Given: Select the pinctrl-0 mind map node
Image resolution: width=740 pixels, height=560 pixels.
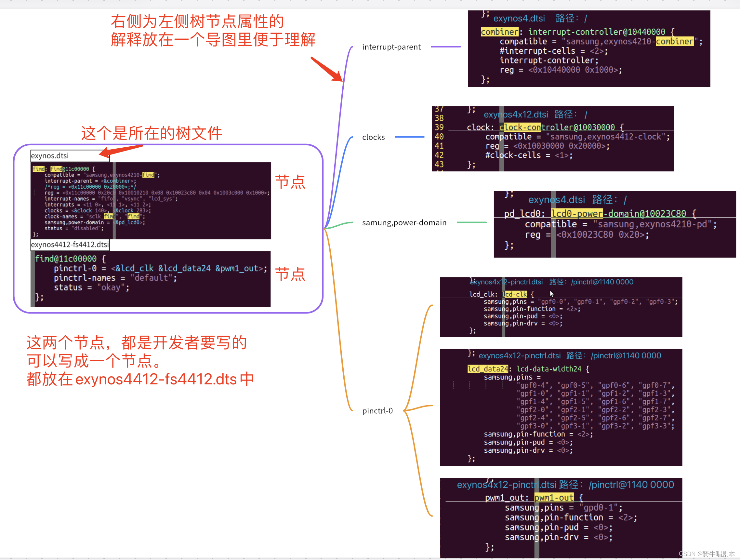Looking at the screenshot, I should (377, 411).
